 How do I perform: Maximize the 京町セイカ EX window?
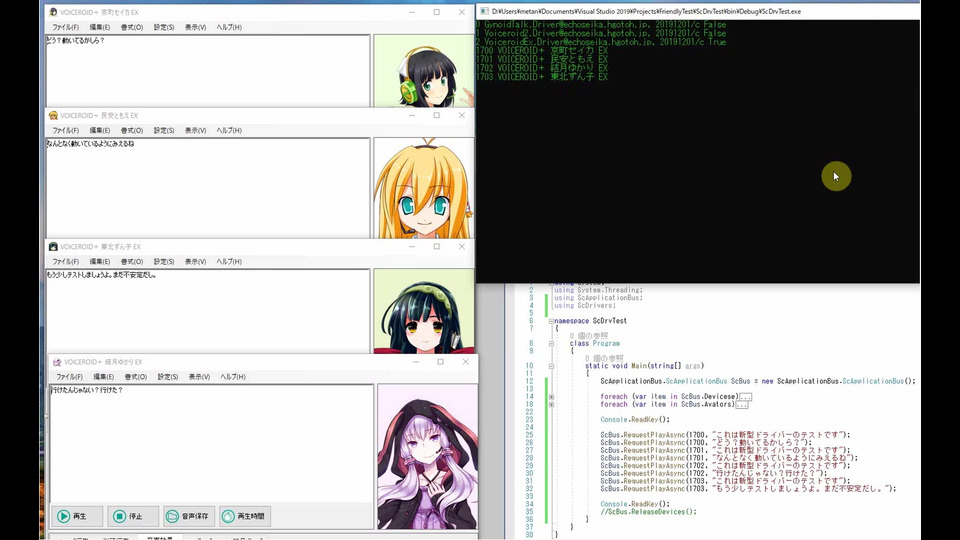click(x=437, y=12)
